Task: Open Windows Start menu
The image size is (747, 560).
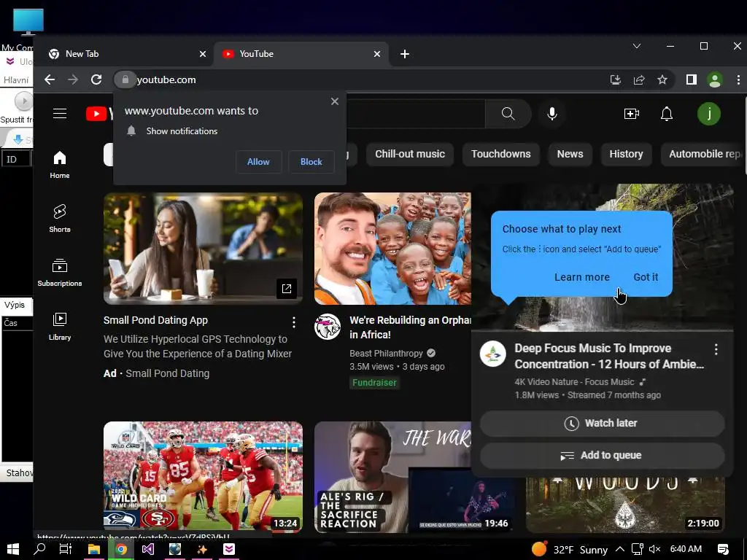Action: click(13, 549)
